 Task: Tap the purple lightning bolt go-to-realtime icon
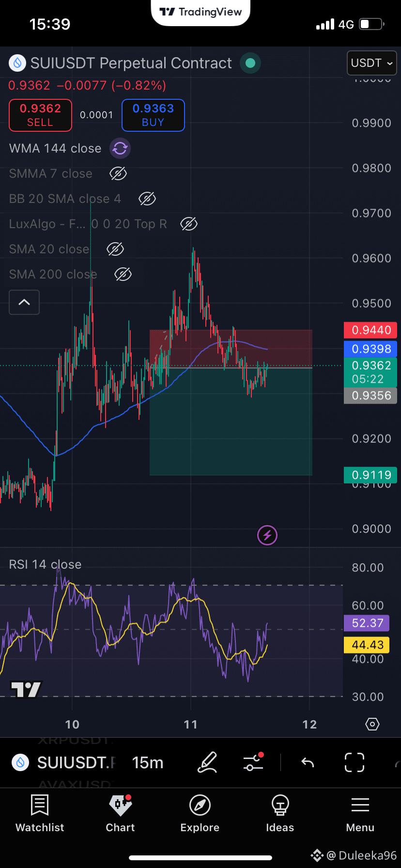(267, 535)
